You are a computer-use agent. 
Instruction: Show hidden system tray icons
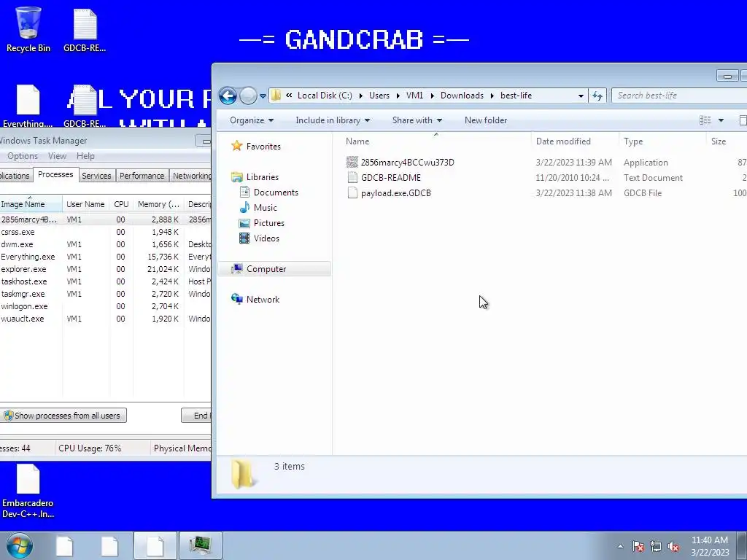620,546
